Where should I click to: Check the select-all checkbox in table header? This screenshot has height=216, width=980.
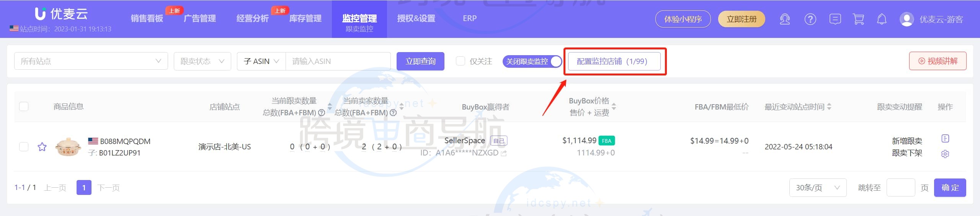click(24, 106)
